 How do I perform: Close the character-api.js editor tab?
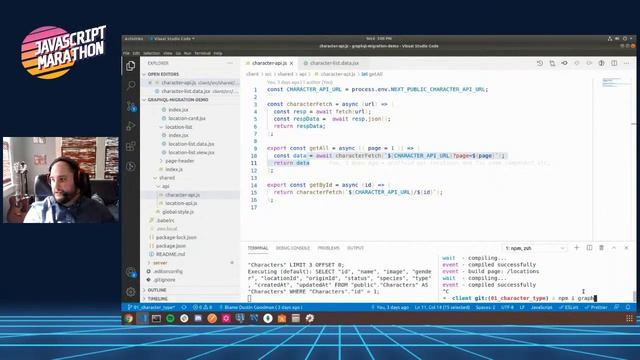(x=291, y=63)
